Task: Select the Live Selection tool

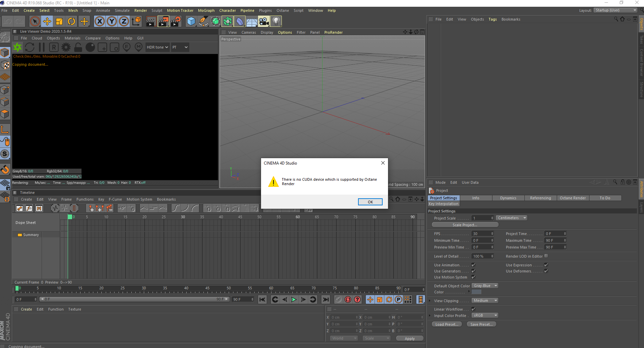Action: click(35, 22)
